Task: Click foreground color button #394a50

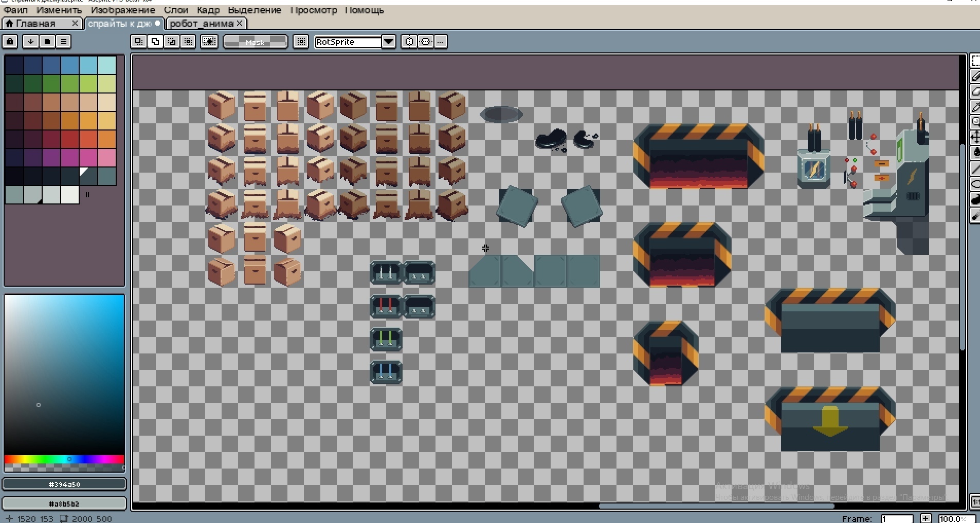Action: (64, 484)
